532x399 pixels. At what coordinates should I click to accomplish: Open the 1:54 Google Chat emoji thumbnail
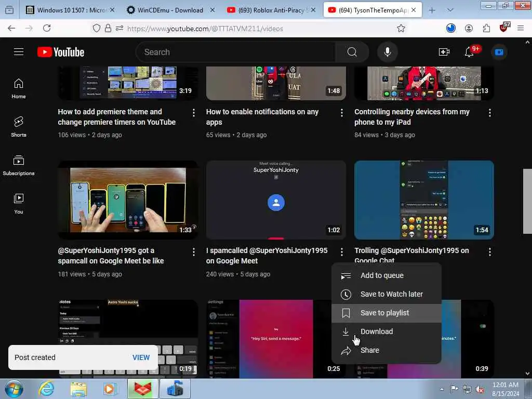424,200
